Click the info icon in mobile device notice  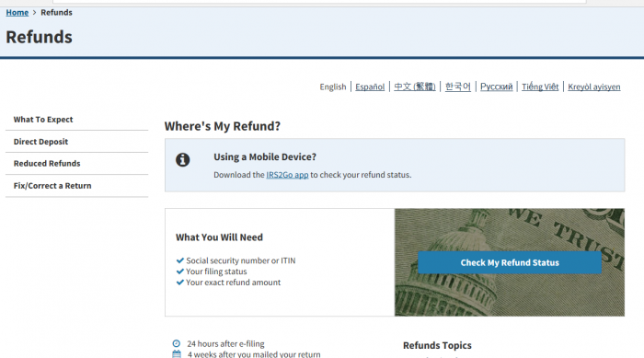(x=183, y=159)
